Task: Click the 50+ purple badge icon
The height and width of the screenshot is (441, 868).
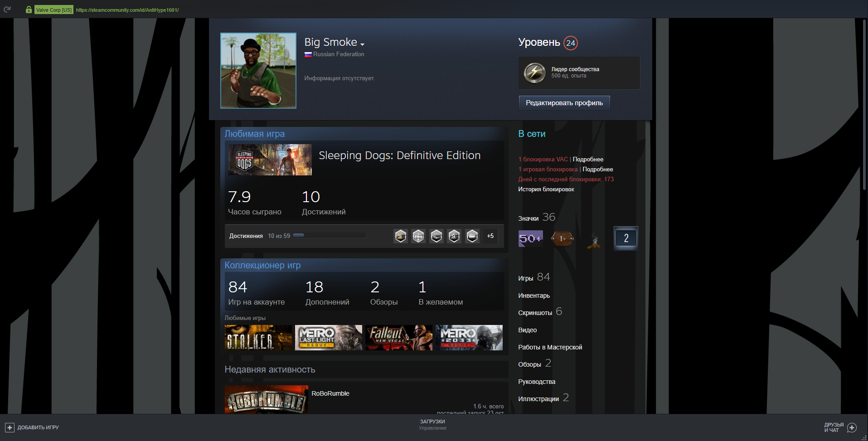Action: pos(531,238)
